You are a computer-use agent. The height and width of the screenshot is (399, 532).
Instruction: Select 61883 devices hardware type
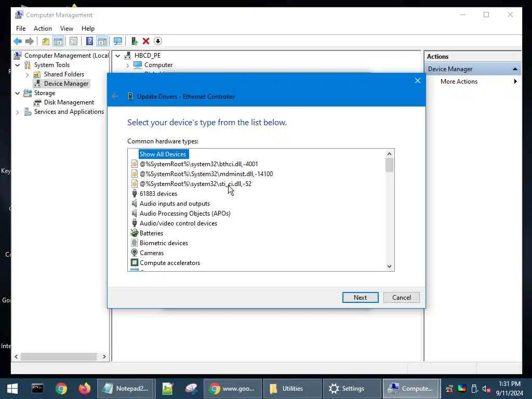[158, 194]
